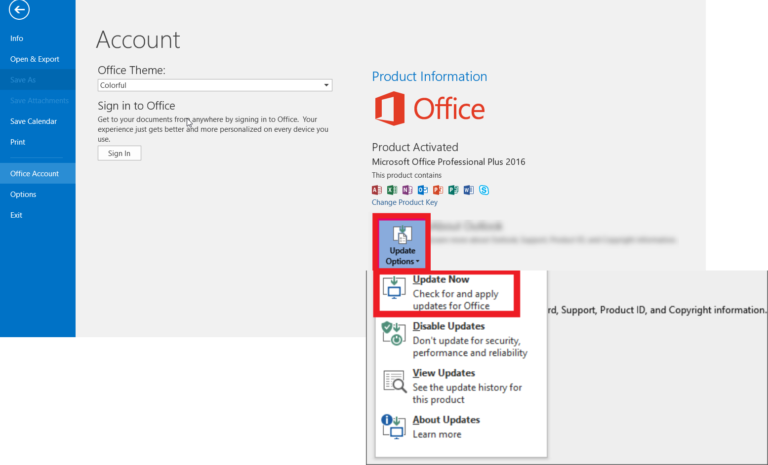Choose Save Calendar from sidebar
Screen dimensions: 768x465
pyautogui.click(x=33, y=121)
